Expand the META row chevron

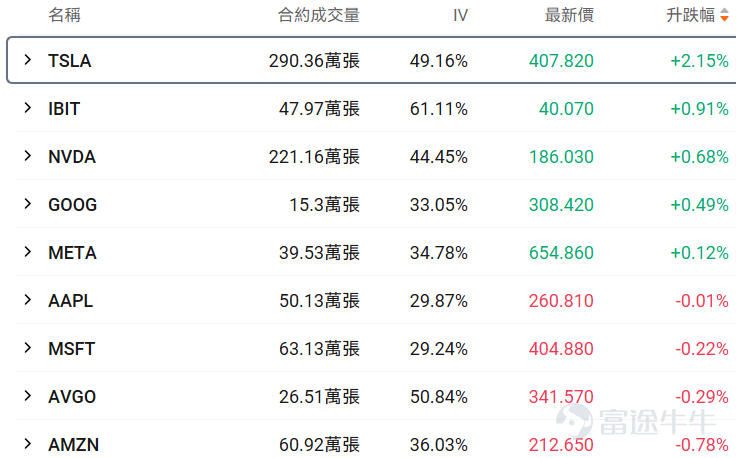click(x=28, y=252)
